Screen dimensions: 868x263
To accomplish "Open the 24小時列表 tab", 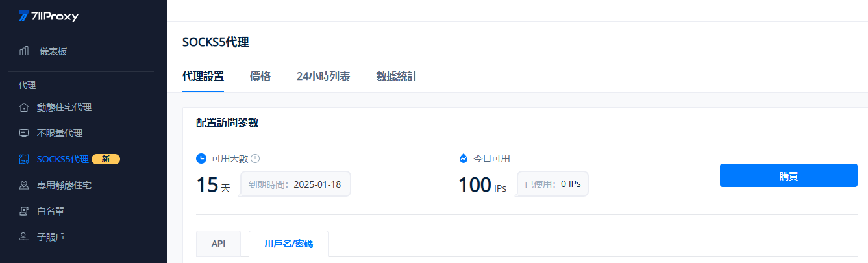I will point(323,77).
